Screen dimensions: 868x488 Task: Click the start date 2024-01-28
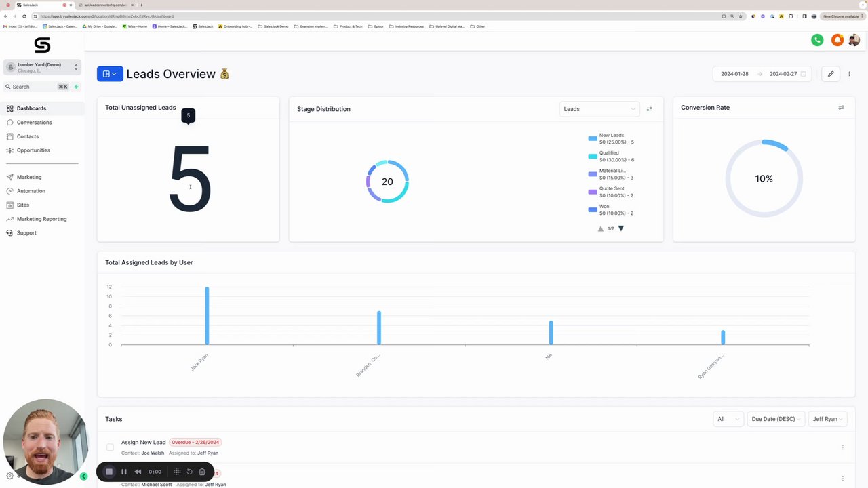(x=734, y=74)
